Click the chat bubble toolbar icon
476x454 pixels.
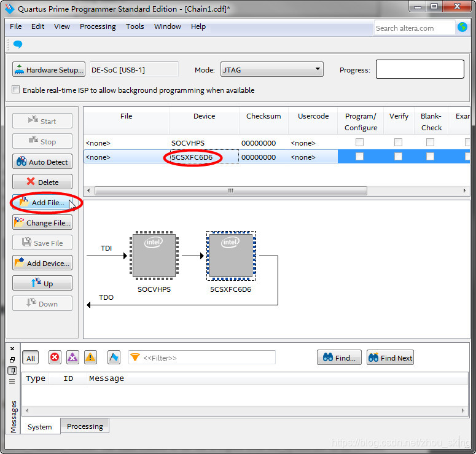pos(18,44)
